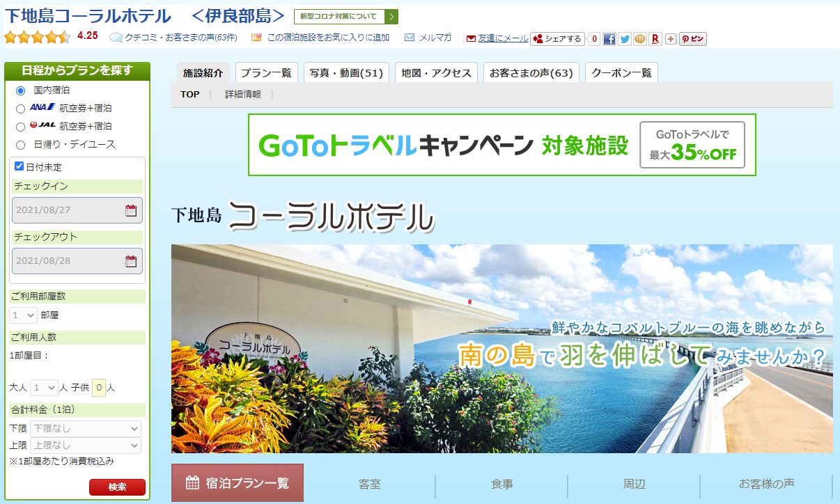
Task: Select the TOP sub-tab
Action: pyautogui.click(x=190, y=94)
